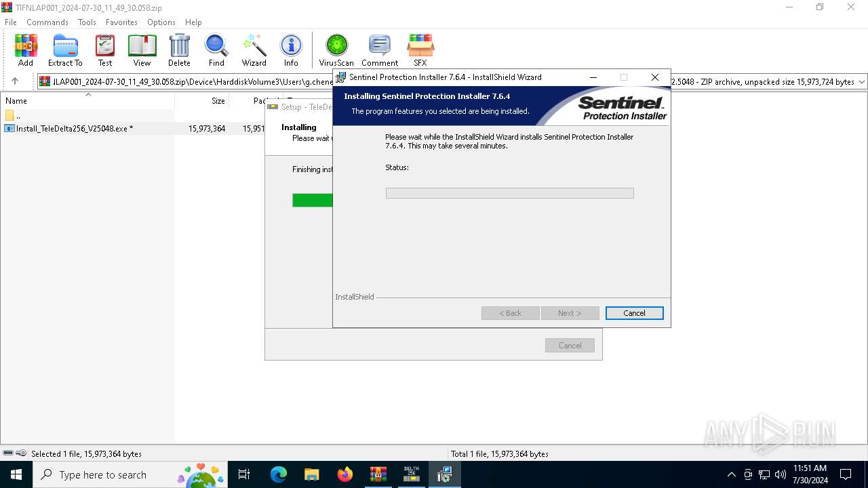
Task: Switch to Delta 256 setup taskbar icon
Action: 412,474
